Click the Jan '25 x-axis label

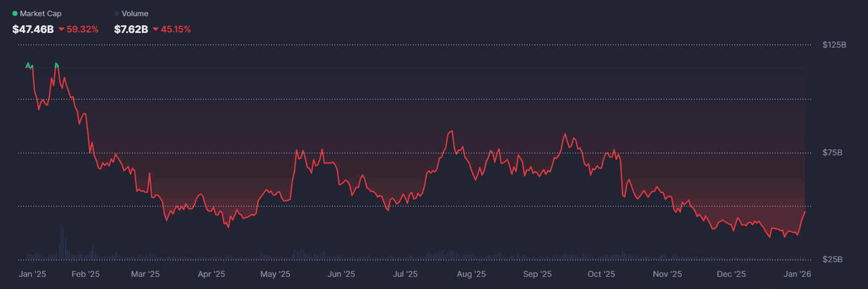32,274
